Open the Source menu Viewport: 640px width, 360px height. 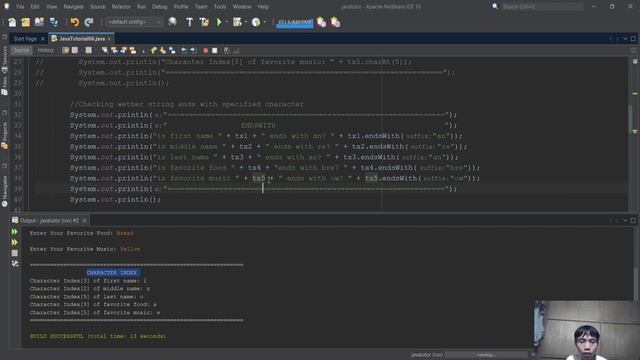tap(98, 7)
